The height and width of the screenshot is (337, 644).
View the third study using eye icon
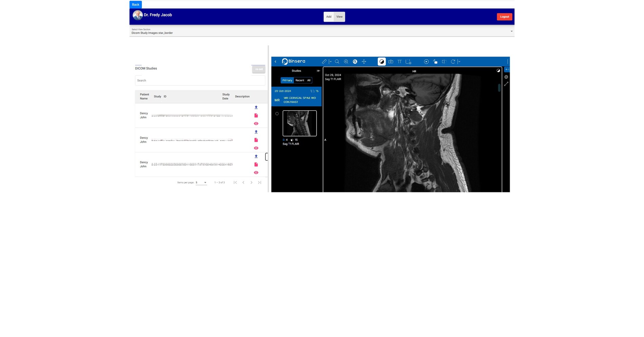[x=256, y=173]
